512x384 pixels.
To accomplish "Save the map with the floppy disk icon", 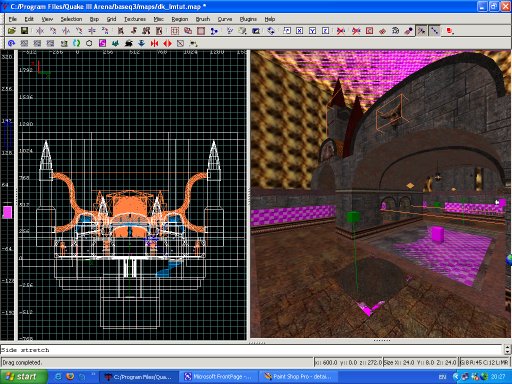I will coord(24,31).
